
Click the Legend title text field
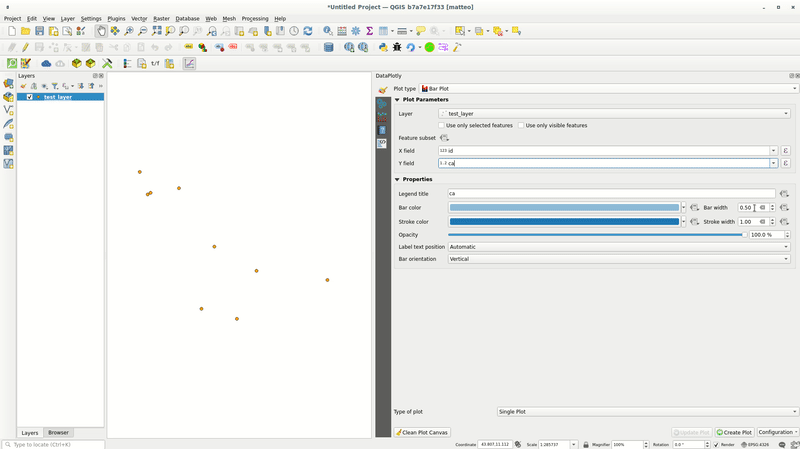click(x=610, y=194)
